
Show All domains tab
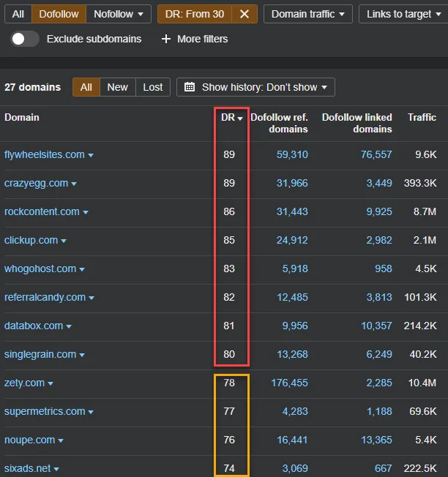(86, 87)
